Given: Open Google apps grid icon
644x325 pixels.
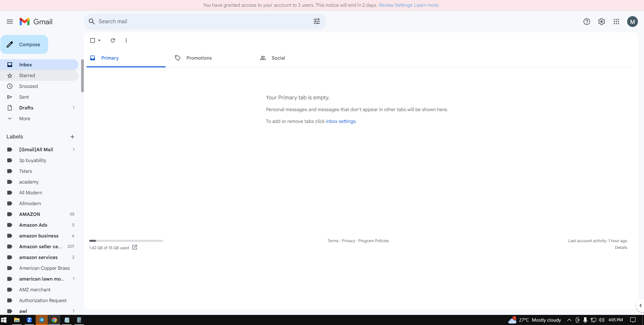Looking at the screenshot, I should pyautogui.click(x=616, y=22).
